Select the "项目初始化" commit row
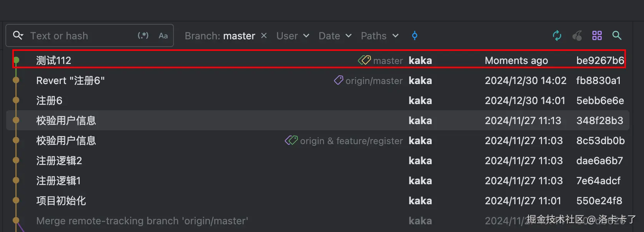644x232 pixels. pos(61,201)
